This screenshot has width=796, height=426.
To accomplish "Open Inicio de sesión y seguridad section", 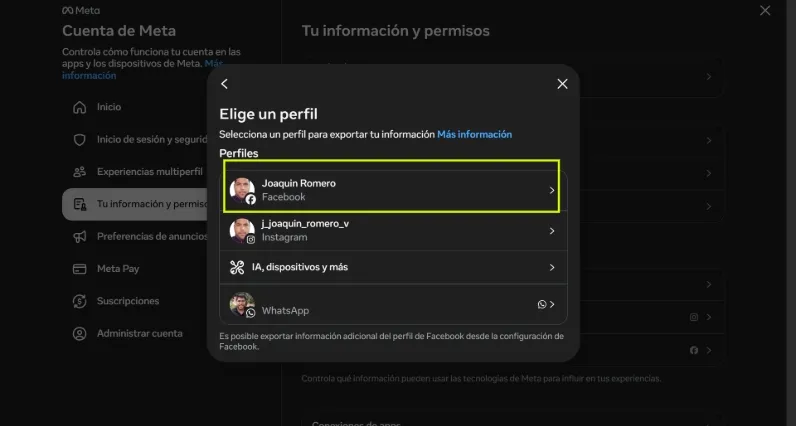I will point(135,140).
